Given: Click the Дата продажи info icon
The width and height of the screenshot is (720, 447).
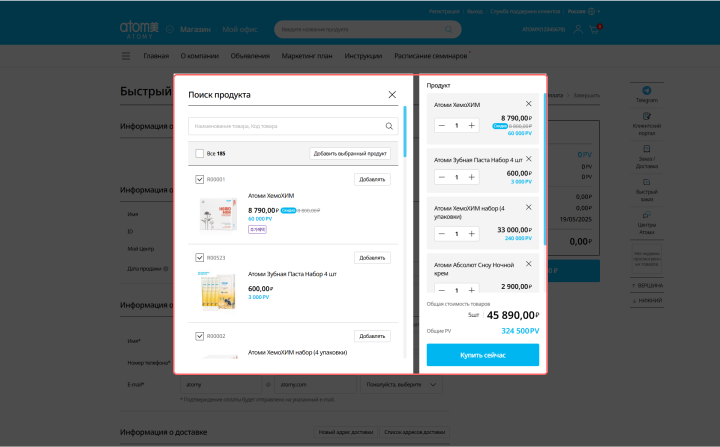Looking at the screenshot, I should tap(166, 269).
